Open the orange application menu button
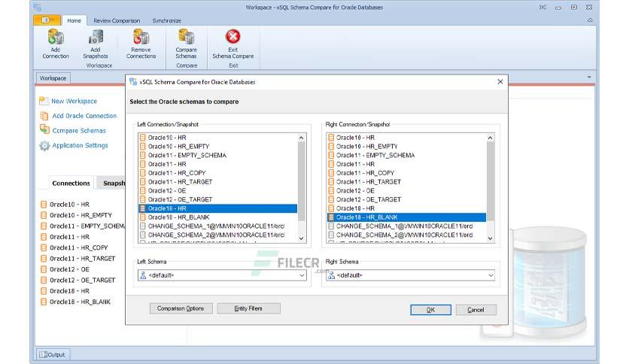The height and width of the screenshot is (364, 629). [x=47, y=20]
